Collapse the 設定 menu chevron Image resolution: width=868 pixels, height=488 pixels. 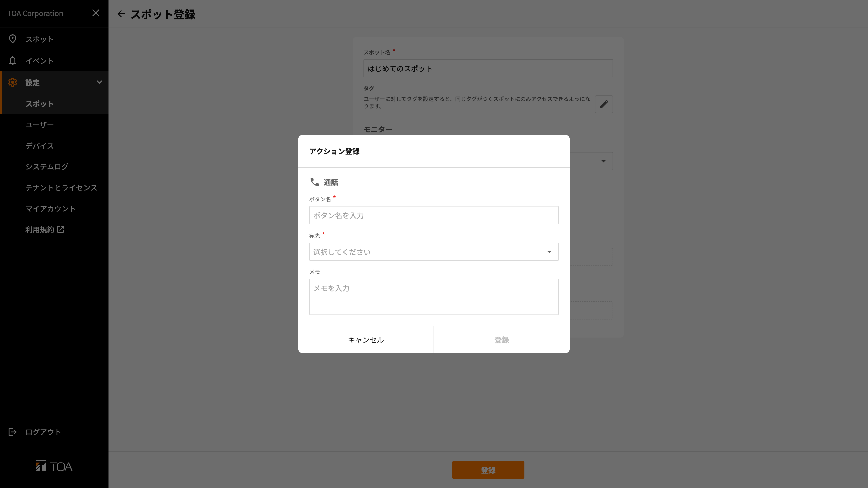tap(99, 82)
